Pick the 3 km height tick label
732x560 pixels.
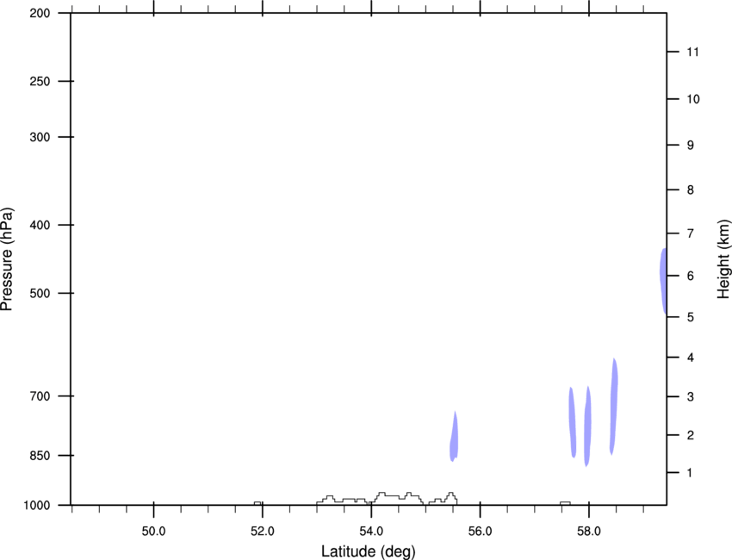pos(691,397)
